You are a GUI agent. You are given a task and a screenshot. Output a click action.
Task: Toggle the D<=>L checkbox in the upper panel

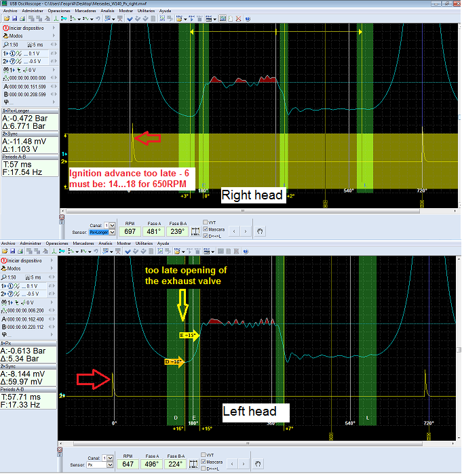tap(206, 236)
